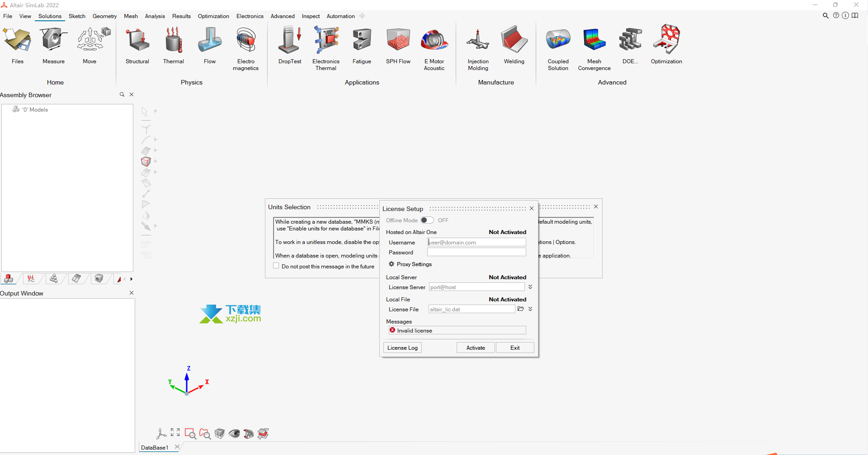Viewport: 868px width, 455px height.
Task: Toggle the Offline Mode switch
Action: coord(427,220)
